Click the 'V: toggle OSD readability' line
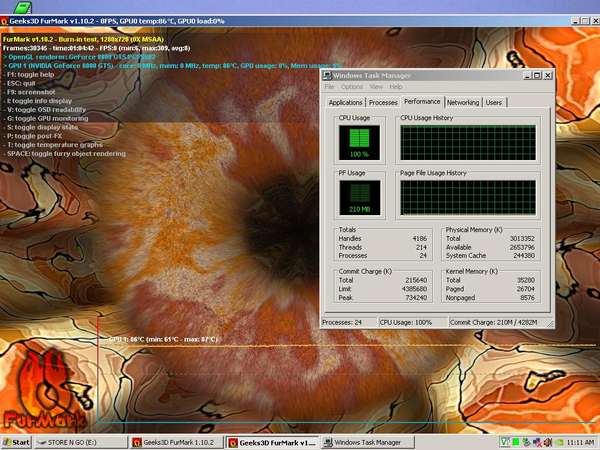The height and width of the screenshot is (450, 600). pyautogui.click(x=45, y=110)
